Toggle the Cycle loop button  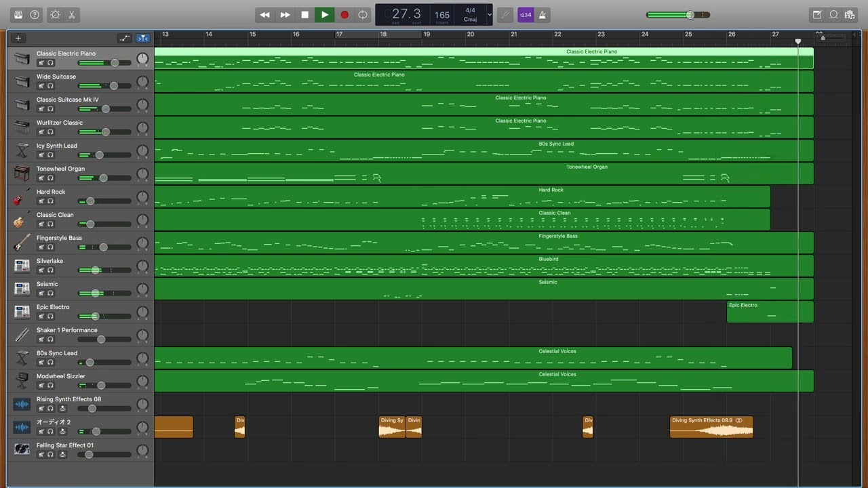[363, 14]
